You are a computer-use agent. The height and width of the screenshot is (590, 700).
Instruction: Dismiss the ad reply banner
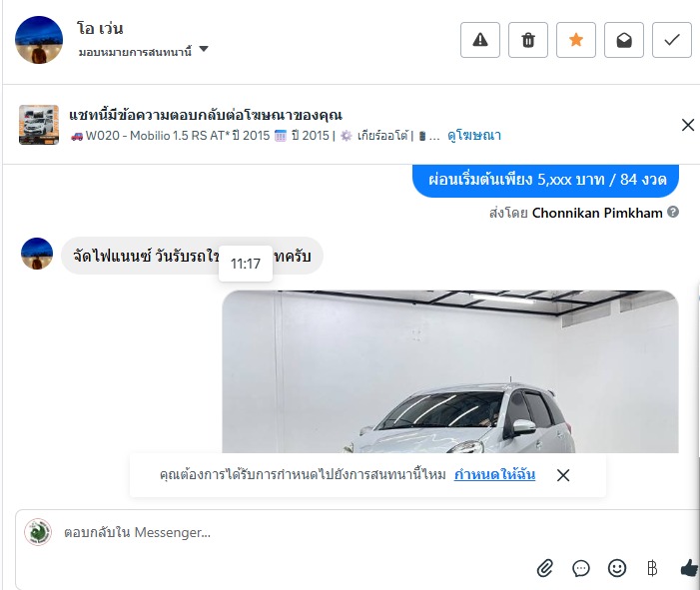point(688,125)
